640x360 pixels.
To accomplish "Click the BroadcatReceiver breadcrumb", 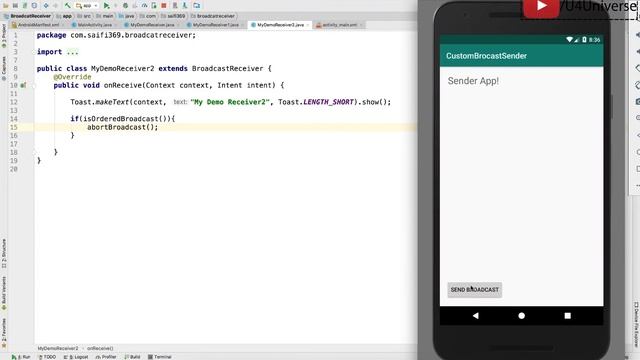I will point(28,16).
